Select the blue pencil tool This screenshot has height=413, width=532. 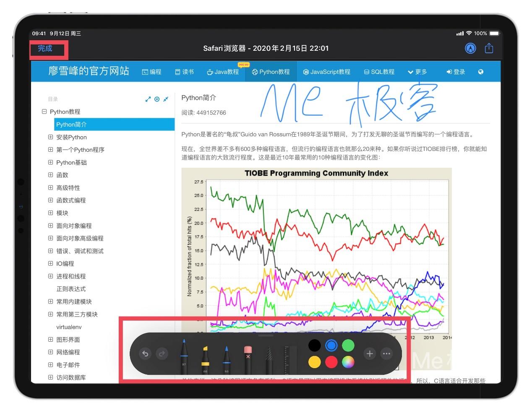[x=227, y=359]
